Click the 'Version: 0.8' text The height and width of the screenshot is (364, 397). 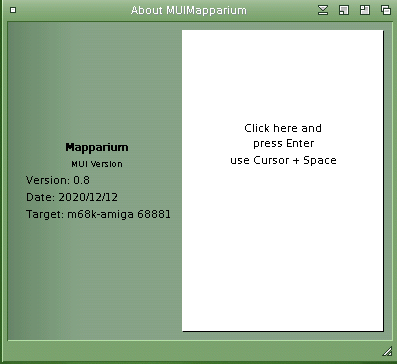[x=58, y=180]
